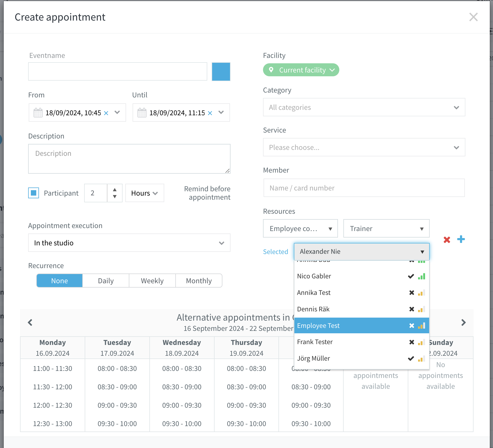The image size is (493, 448).
Task: Choose Jörg Müller from the employee list
Action: point(361,358)
